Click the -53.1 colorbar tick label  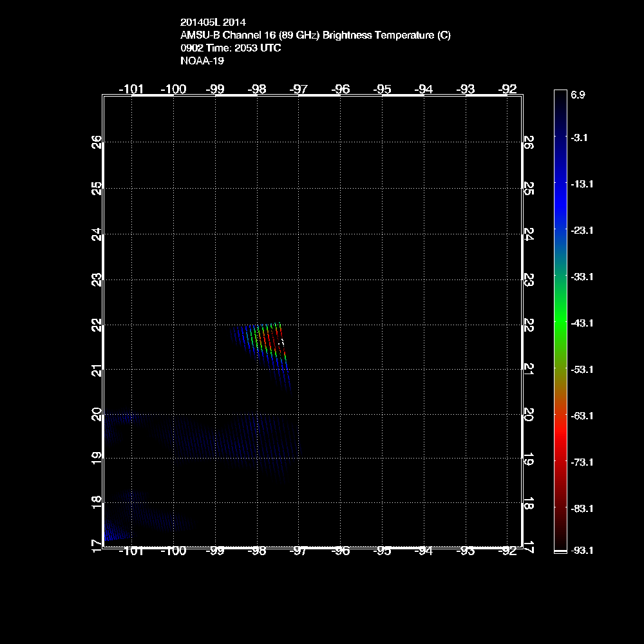[x=582, y=369]
